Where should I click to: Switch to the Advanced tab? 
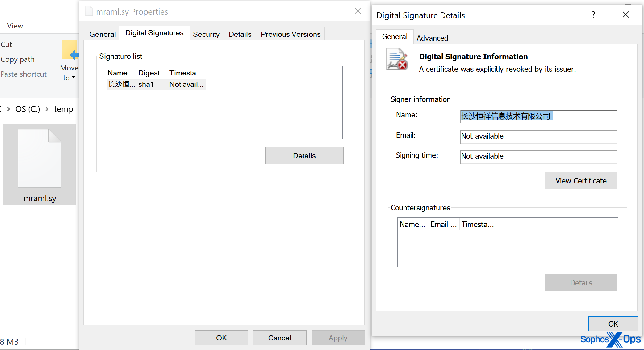tap(432, 38)
